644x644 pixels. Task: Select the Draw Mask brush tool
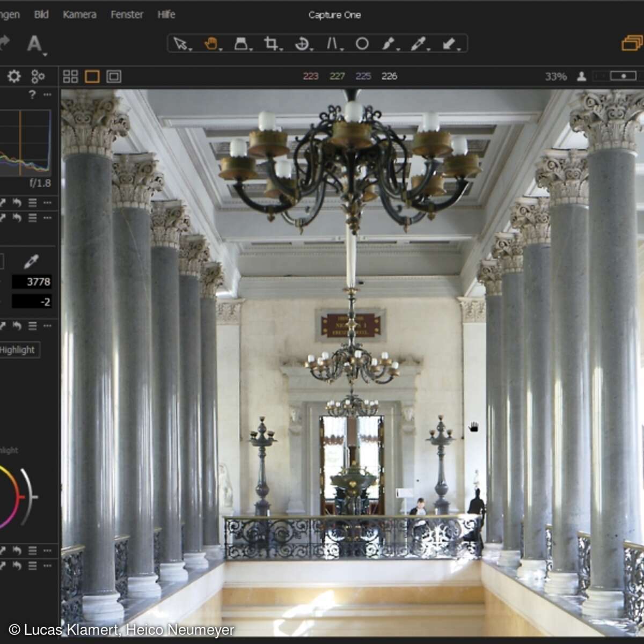[389, 44]
